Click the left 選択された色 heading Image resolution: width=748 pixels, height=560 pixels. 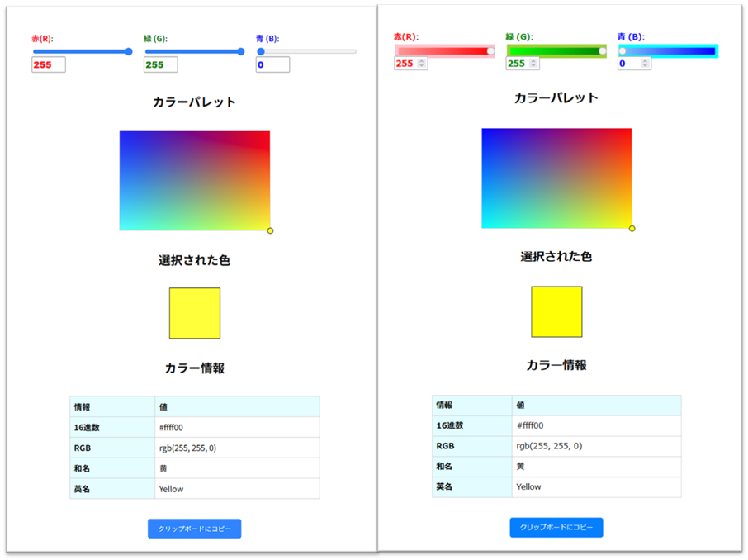coord(194,260)
